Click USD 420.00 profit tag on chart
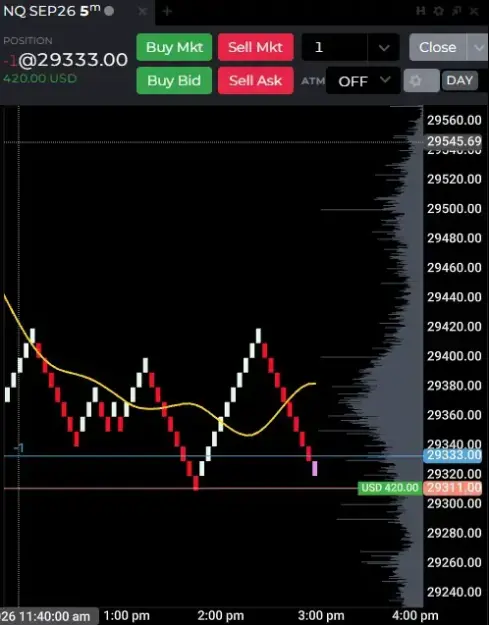Viewport: 489px width, 625px height. [390, 487]
